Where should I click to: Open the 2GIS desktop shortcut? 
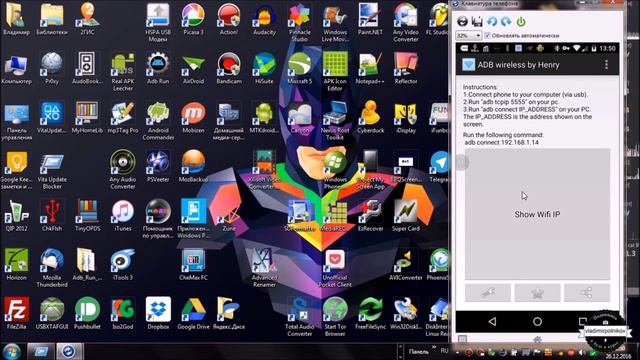(x=87, y=18)
